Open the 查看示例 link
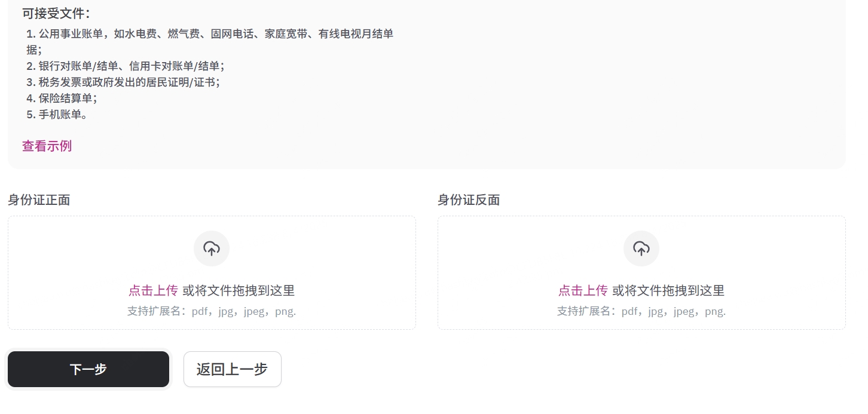 tap(47, 146)
